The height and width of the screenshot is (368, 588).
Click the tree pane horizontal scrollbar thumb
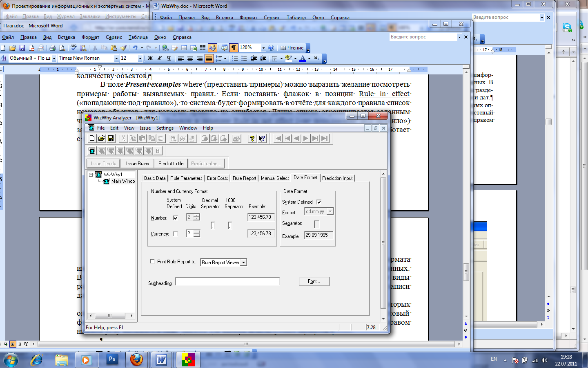click(109, 316)
